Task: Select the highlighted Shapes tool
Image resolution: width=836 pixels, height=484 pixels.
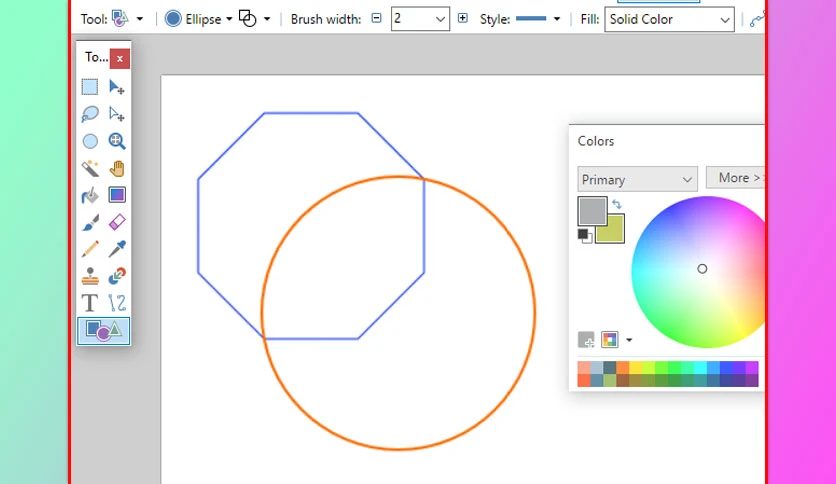Action: point(103,331)
